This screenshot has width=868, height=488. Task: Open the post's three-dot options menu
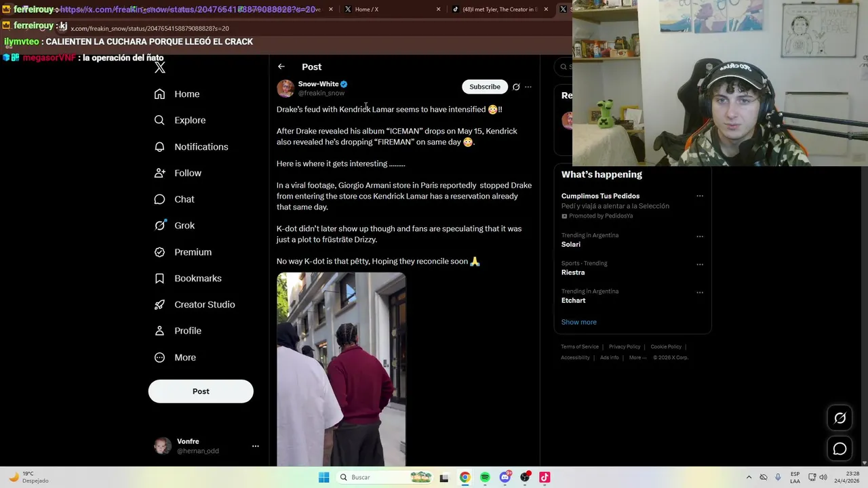coord(528,87)
